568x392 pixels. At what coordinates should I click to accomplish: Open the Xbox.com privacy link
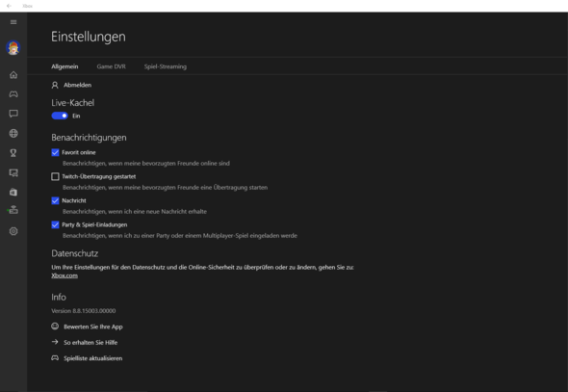pos(65,275)
